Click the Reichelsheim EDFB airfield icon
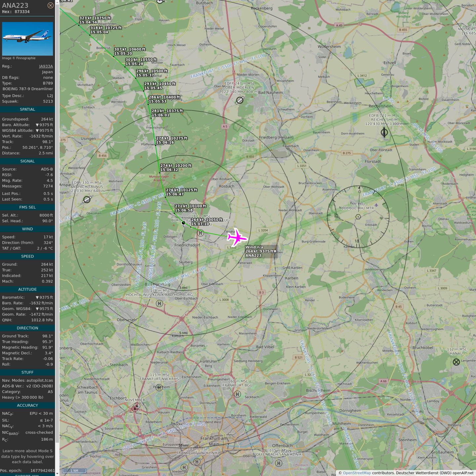The height and width of the screenshot is (476, 476). (384, 133)
